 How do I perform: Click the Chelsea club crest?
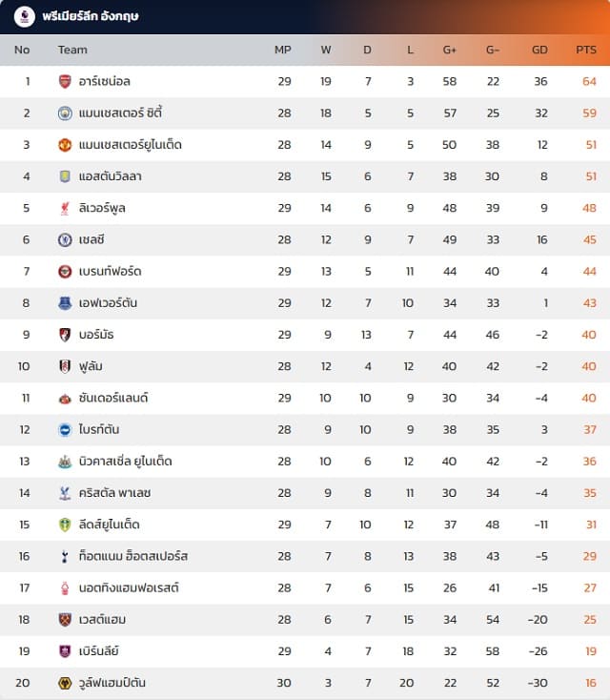click(x=65, y=239)
